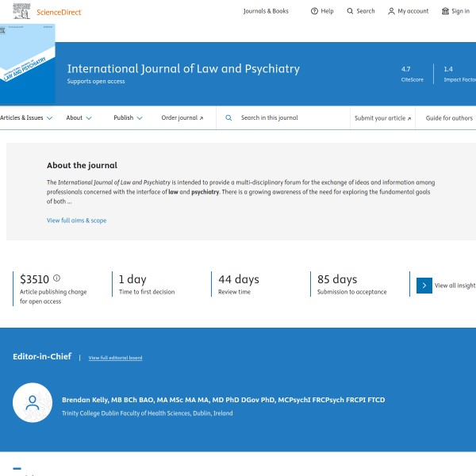The width and height of the screenshot is (476, 476).
Task: Click in the Search in this journal field
Action: pyautogui.click(x=290, y=117)
